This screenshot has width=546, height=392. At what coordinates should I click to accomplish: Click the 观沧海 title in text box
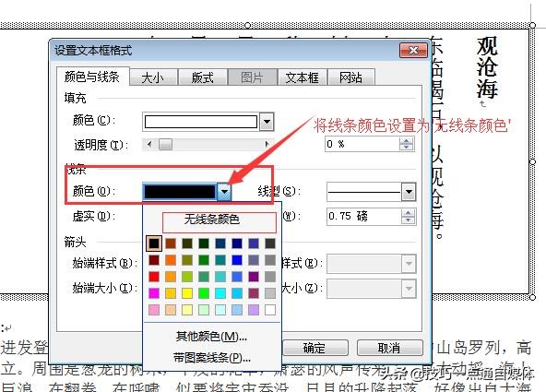pyautogui.click(x=487, y=68)
